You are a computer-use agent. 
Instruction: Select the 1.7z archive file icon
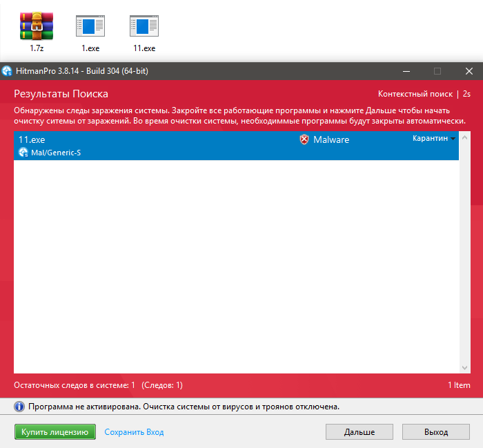coord(37,26)
